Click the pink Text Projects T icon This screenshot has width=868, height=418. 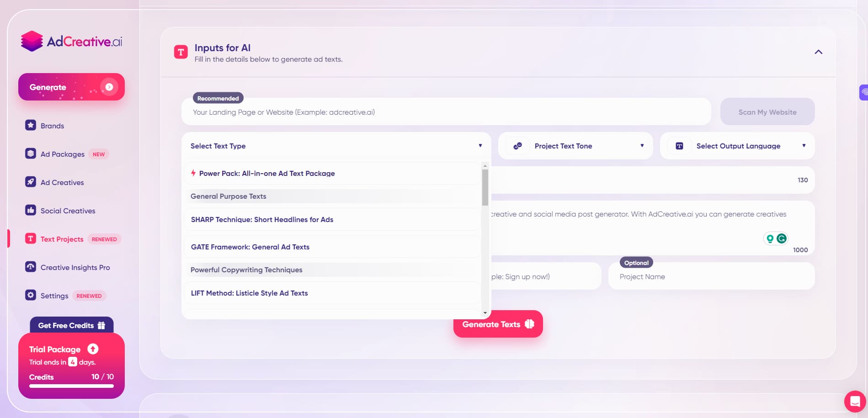point(30,238)
